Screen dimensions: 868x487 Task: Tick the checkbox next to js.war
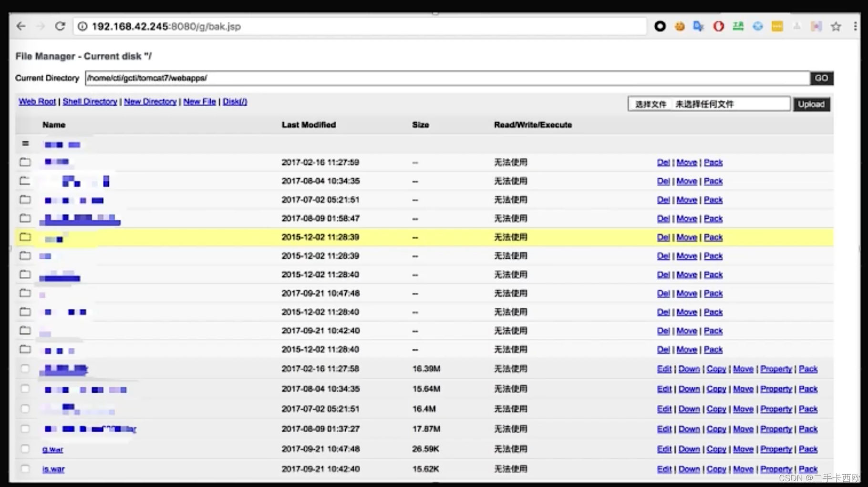coord(25,469)
